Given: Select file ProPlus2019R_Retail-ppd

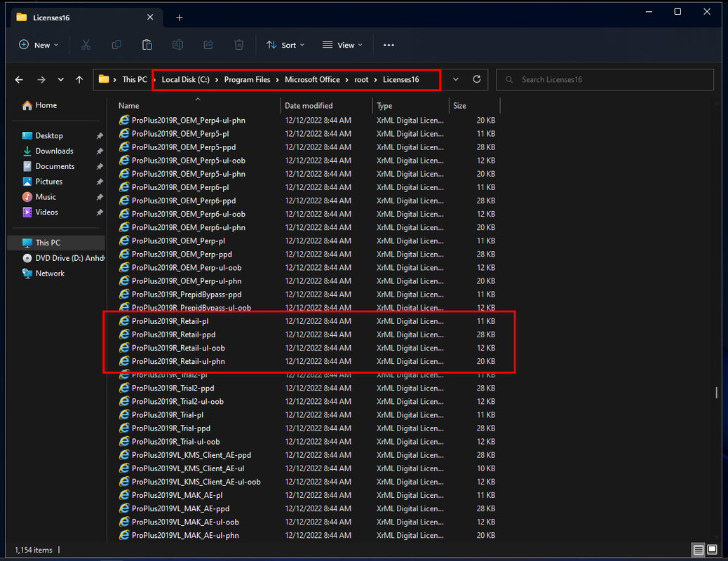Looking at the screenshot, I should point(306,334).
